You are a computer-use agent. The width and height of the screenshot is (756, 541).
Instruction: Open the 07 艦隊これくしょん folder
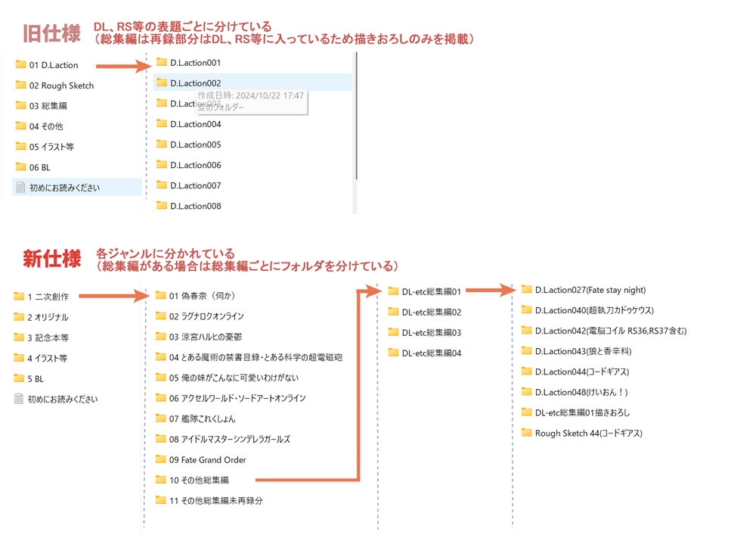[195, 418]
